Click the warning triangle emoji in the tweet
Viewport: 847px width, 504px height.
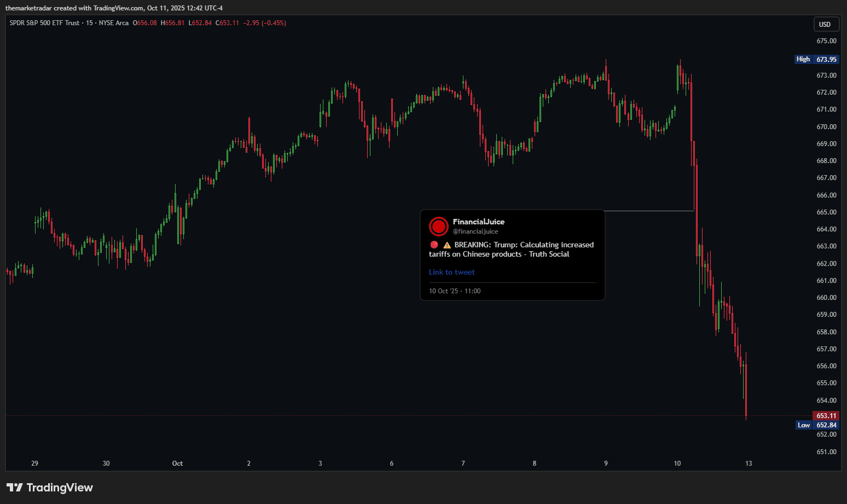(x=447, y=245)
